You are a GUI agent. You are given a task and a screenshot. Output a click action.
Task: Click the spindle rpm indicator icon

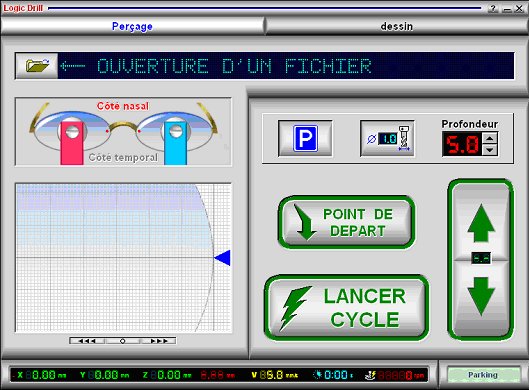tap(370, 375)
